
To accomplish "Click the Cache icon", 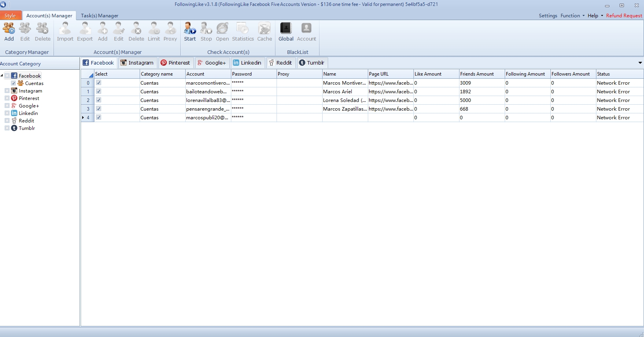I will (x=264, y=32).
